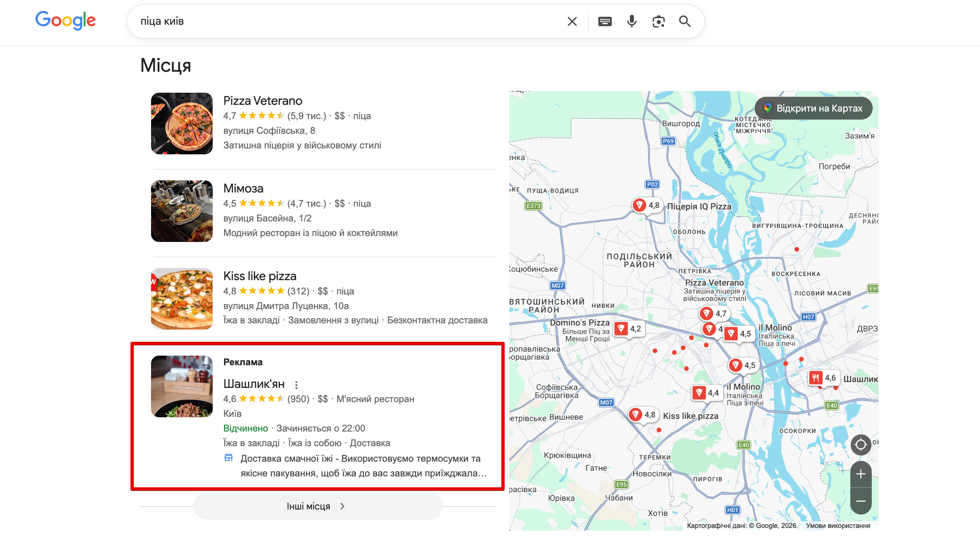The image size is (980, 546).
Task: Click the Безконтактна доставка service text
Action: pyautogui.click(x=437, y=320)
